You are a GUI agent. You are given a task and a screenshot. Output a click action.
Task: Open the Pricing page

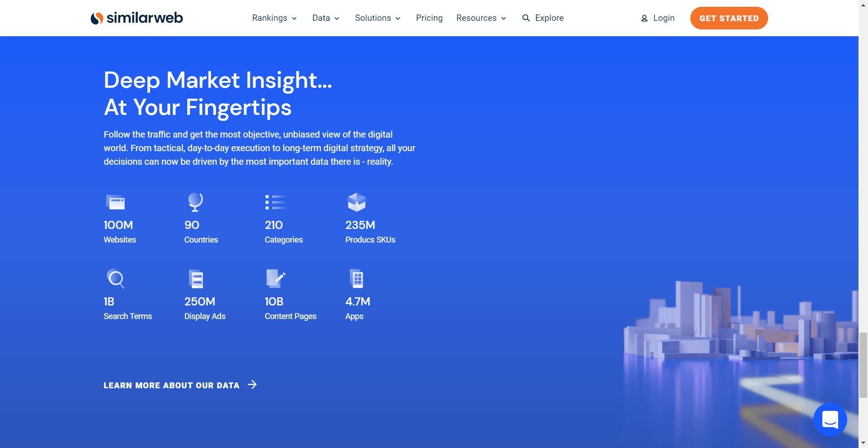[x=429, y=18]
